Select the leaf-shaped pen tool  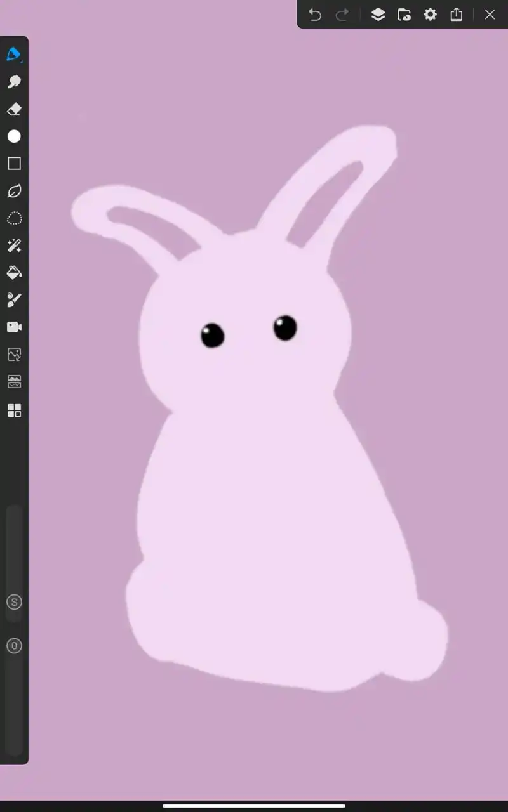click(x=14, y=191)
